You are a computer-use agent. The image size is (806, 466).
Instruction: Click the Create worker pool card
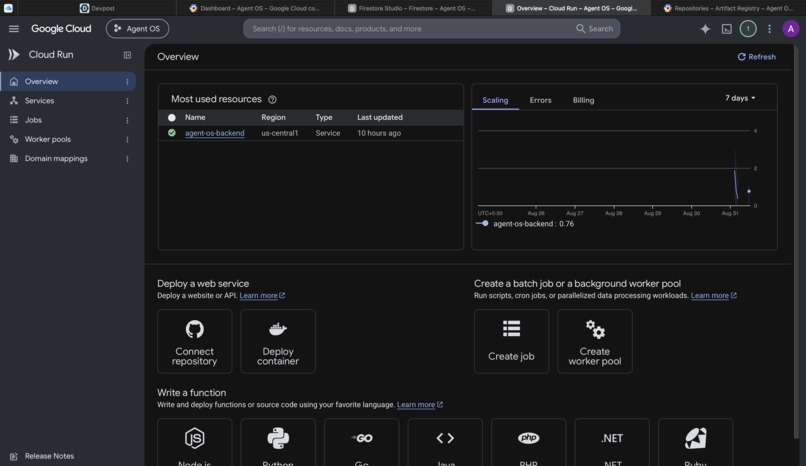tap(595, 341)
